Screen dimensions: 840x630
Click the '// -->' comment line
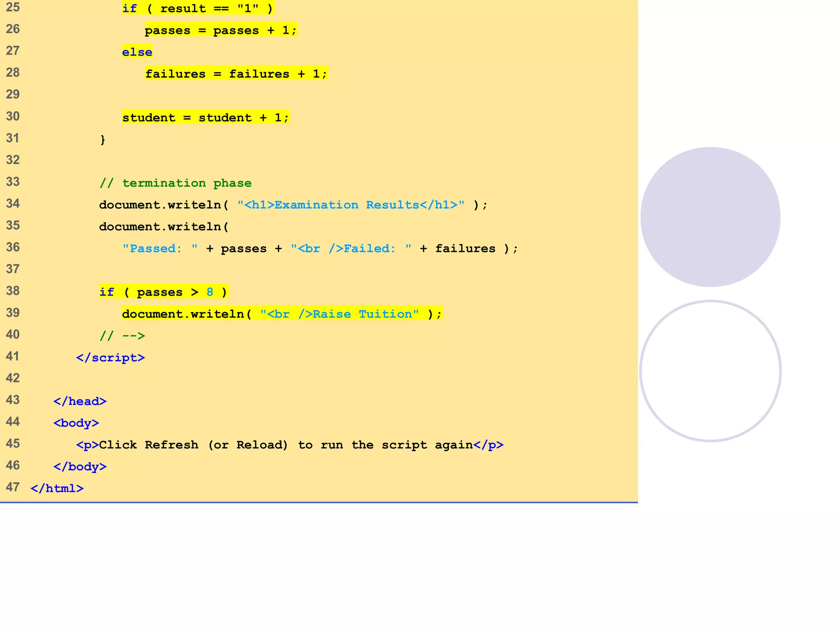[x=122, y=336]
